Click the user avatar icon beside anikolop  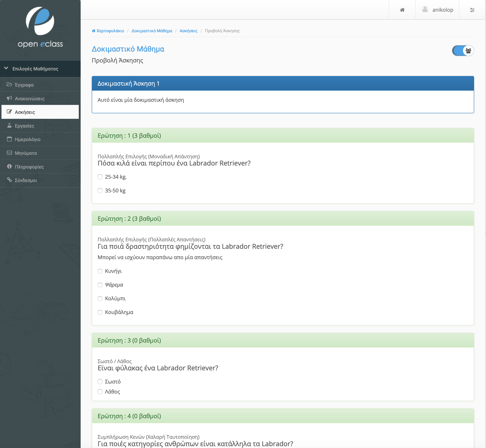tap(425, 9)
